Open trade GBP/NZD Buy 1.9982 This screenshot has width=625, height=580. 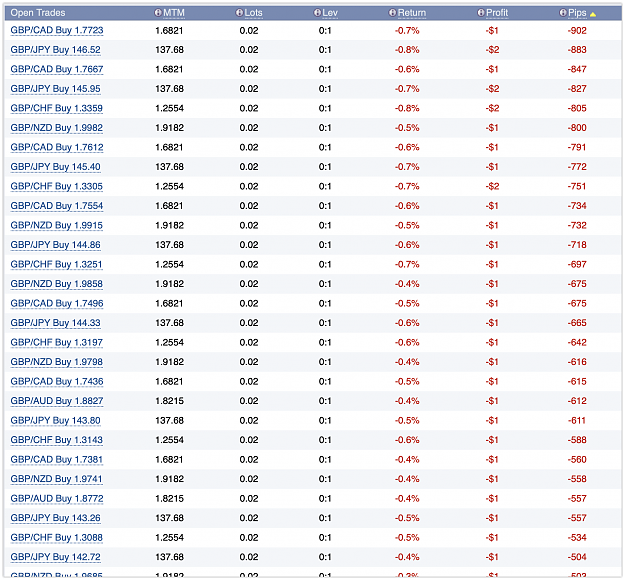tap(57, 128)
